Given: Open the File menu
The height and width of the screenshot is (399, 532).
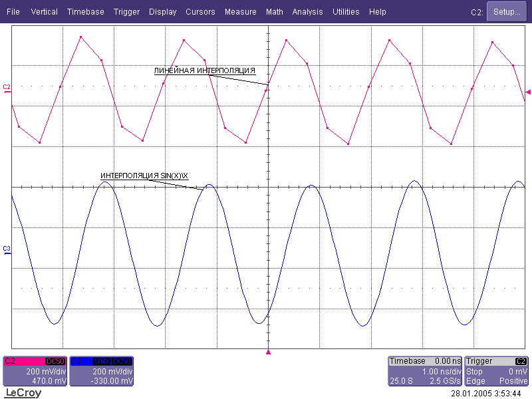Looking at the screenshot, I should point(13,12).
